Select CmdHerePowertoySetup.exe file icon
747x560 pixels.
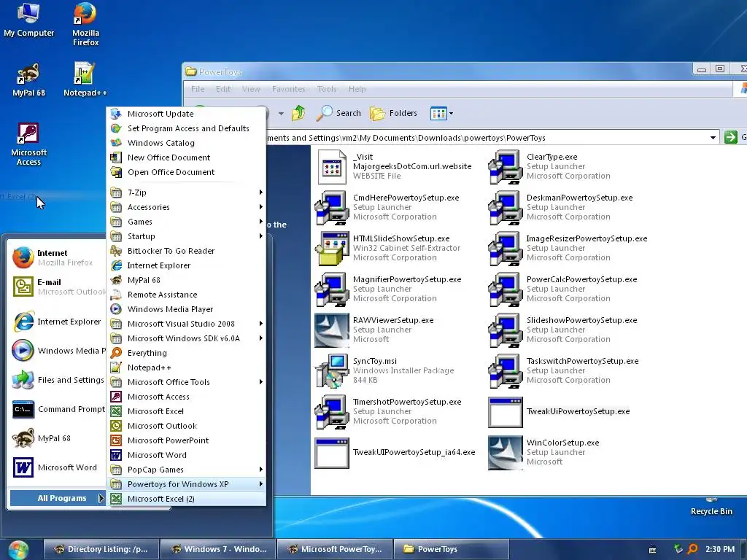(x=332, y=208)
